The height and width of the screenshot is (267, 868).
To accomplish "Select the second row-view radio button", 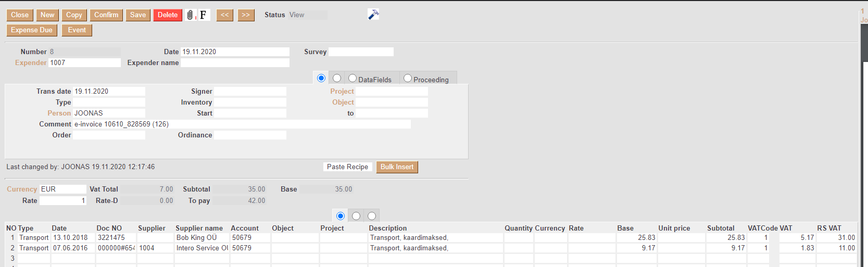I will pos(356,216).
